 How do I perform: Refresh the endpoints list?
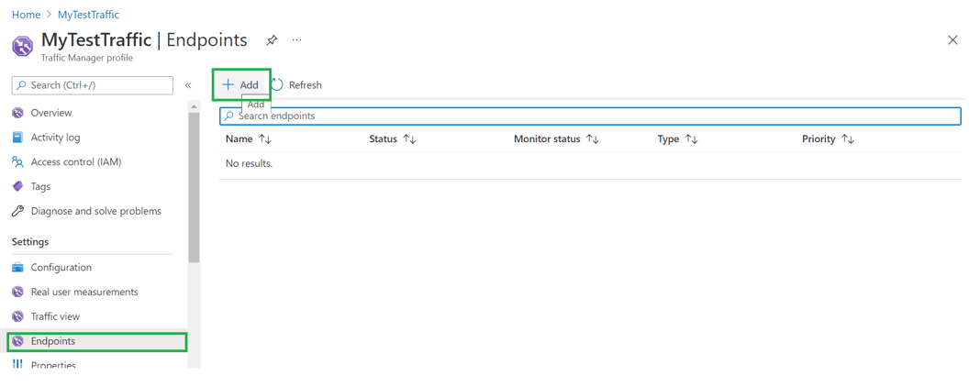click(297, 85)
